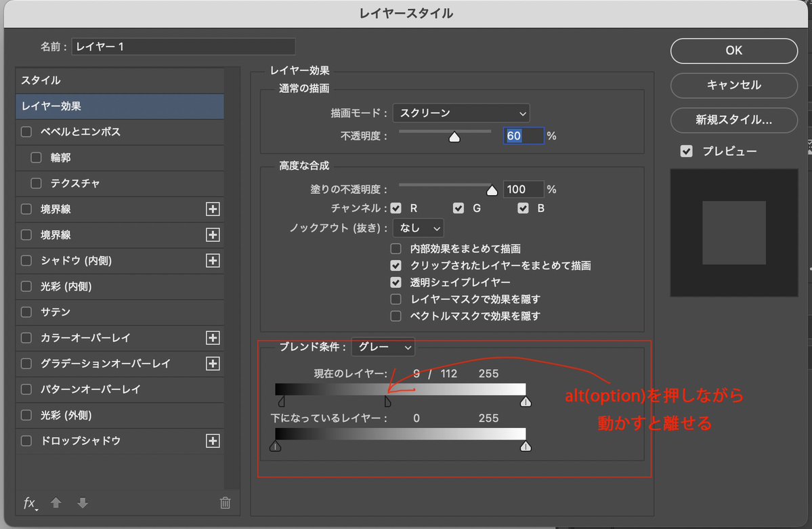Open the fx effects menu icon
This screenshot has height=529, width=812.
click(30, 503)
